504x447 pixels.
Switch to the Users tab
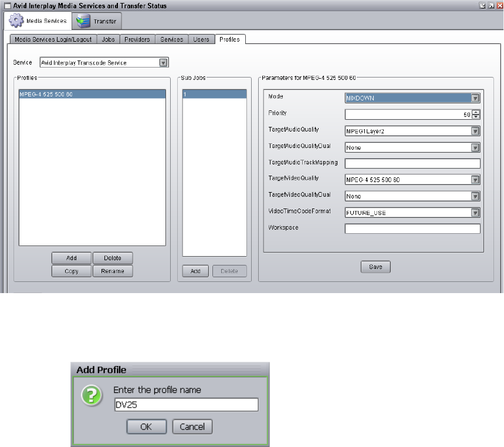201,39
